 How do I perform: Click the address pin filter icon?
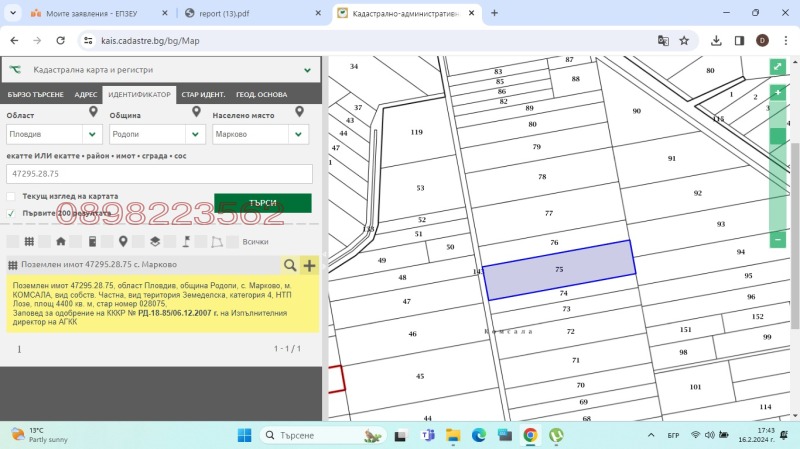[123, 241]
